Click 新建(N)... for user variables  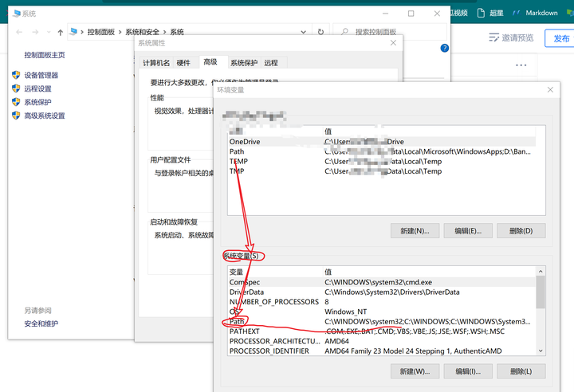415,231
